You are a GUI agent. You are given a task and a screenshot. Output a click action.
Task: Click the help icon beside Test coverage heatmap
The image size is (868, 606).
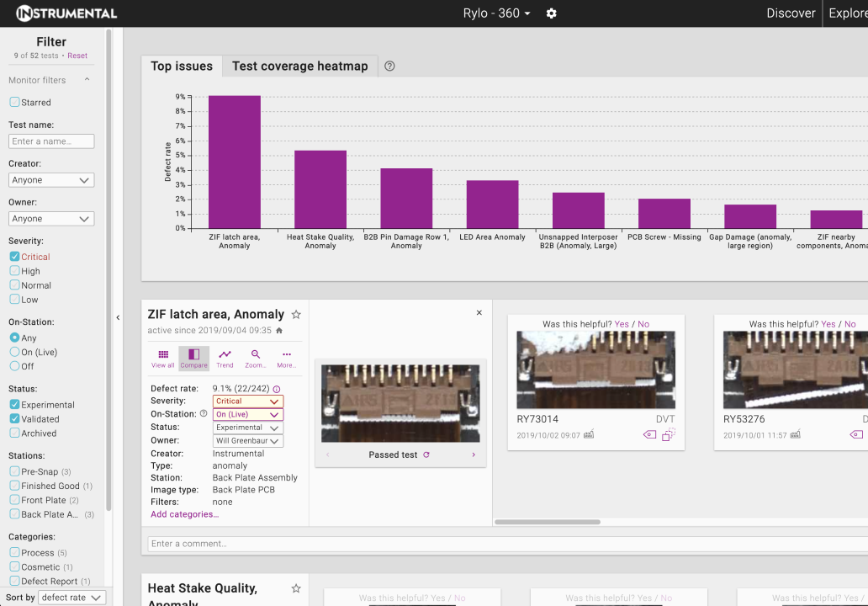click(x=389, y=66)
